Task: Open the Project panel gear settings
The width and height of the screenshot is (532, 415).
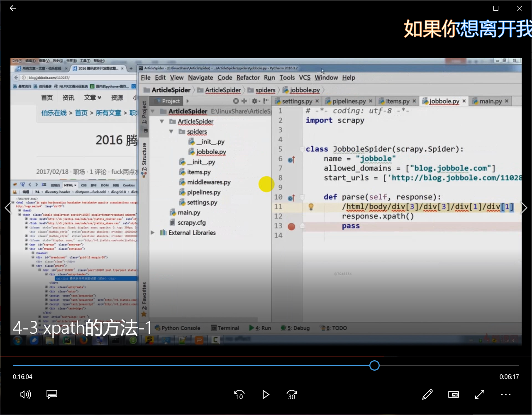Action: pyautogui.click(x=255, y=101)
